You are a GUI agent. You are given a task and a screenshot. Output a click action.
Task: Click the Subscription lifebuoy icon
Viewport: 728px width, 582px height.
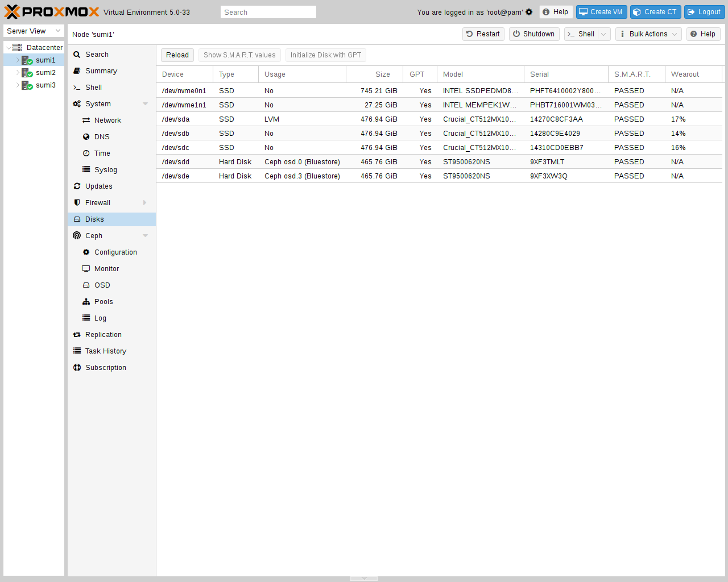tap(77, 368)
